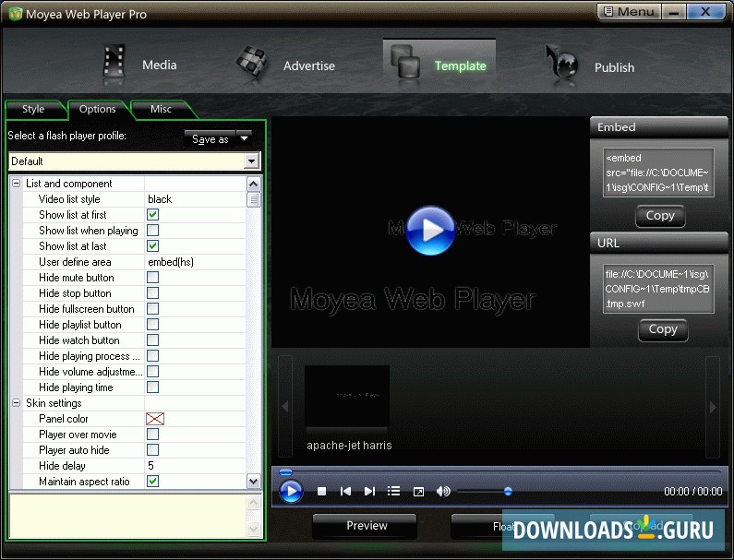The height and width of the screenshot is (560, 734).
Task: Play the video from control bar
Action: pos(291,491)
